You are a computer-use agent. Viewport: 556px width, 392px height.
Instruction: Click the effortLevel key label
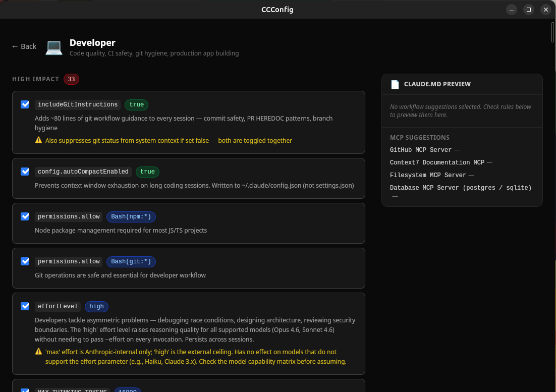[58, 306]
